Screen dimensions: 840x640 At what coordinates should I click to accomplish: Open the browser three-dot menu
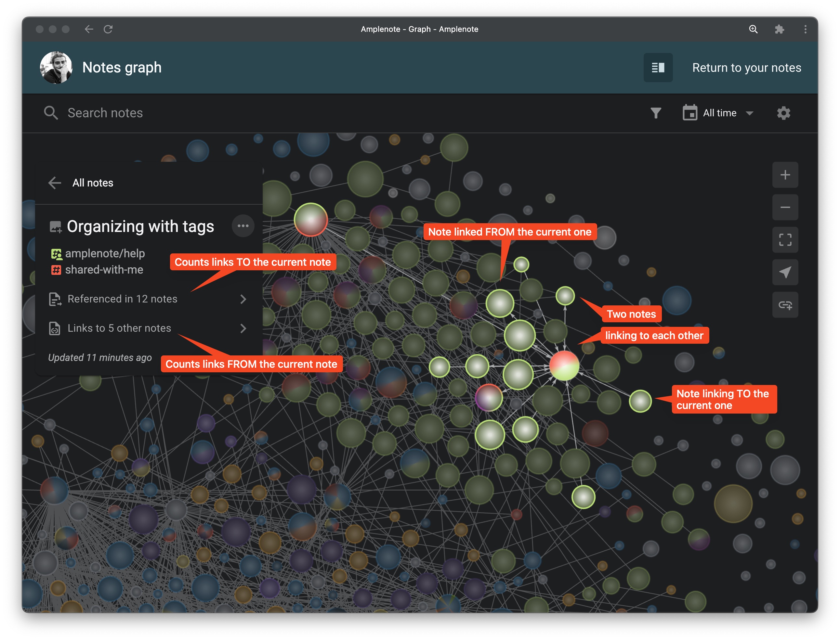[x=805, y=29]
